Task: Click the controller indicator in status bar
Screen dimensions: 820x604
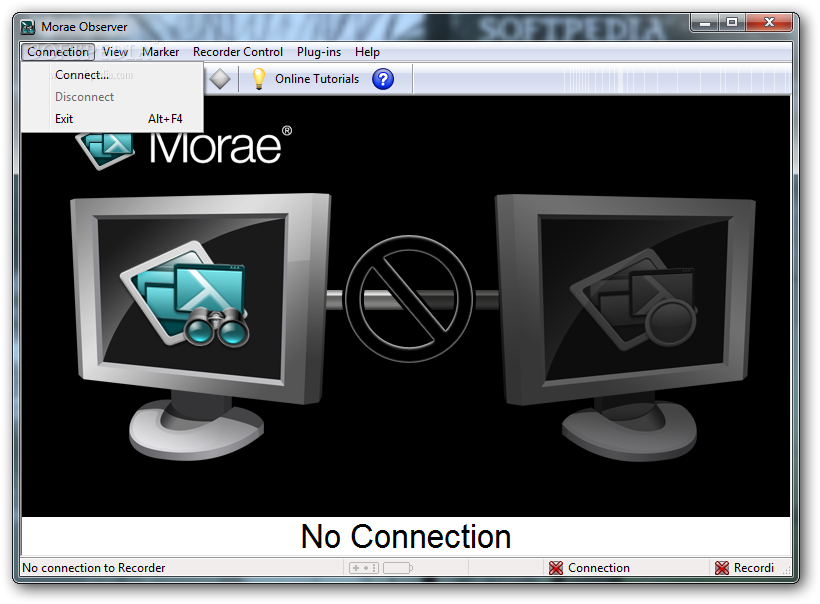Action: click(364, 568)
